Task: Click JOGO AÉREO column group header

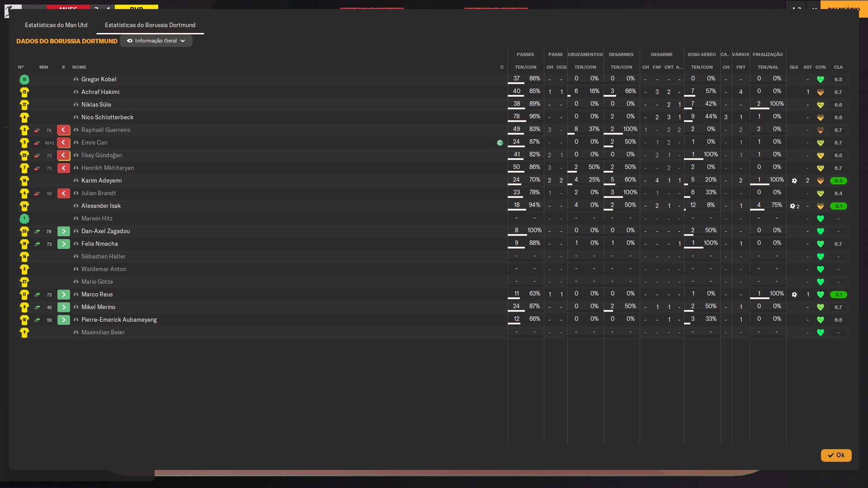Action: [702, 54]
